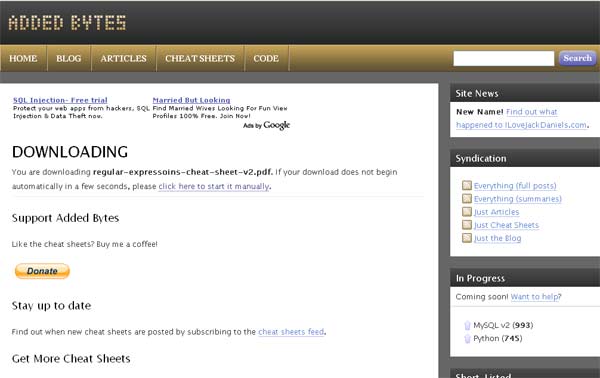Focus the site search text field
This screenshot has width=600, height=378.
coord(504,59)
